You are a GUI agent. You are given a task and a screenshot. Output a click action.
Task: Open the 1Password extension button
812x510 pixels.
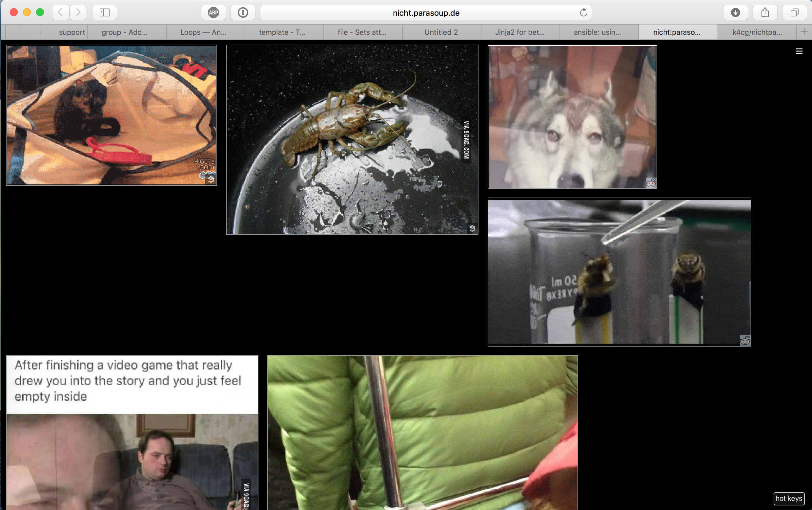pos(243,13)
